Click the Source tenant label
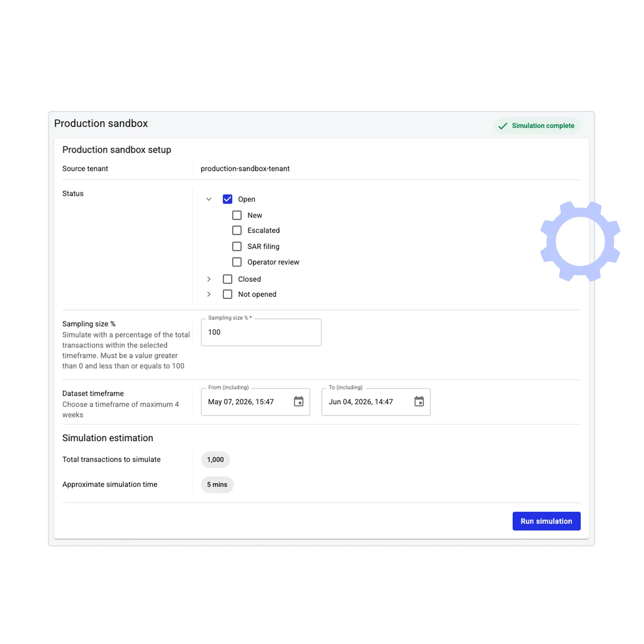The image size is (644, 644). pos(85,169)
